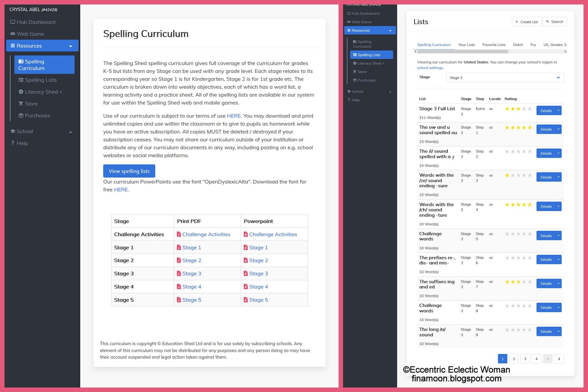Image resolution: width=588 pixels, height=392 pixels.
Task: Click PDF icon for Stage 1 in Print PDF column
Action: coord(179,247)
